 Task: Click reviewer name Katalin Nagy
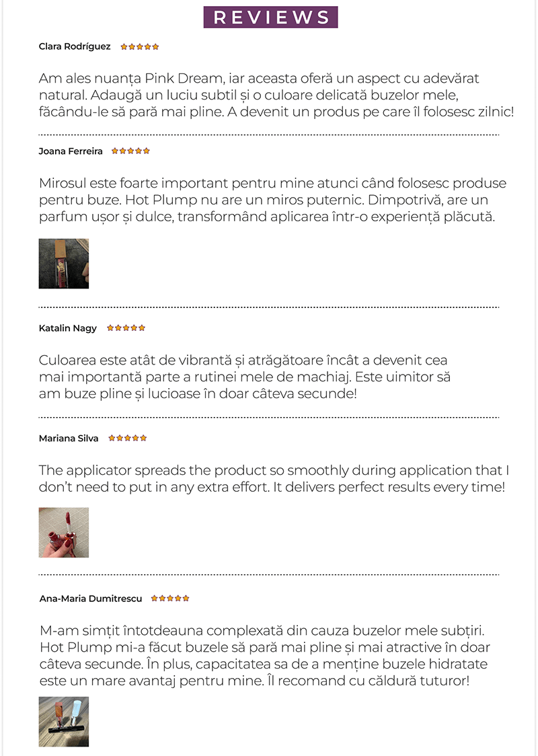pyautogui.click(x=68, y=328)
